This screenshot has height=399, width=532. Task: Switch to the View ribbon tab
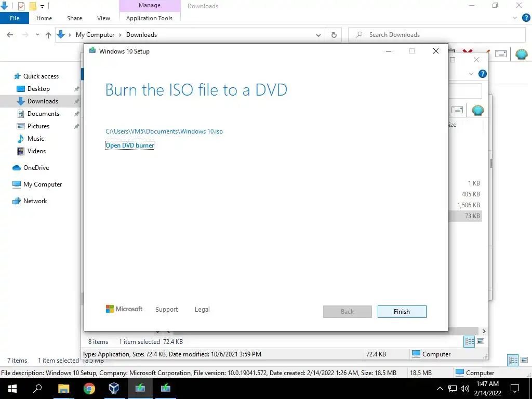pyautogui.click(x=103, y=18)
